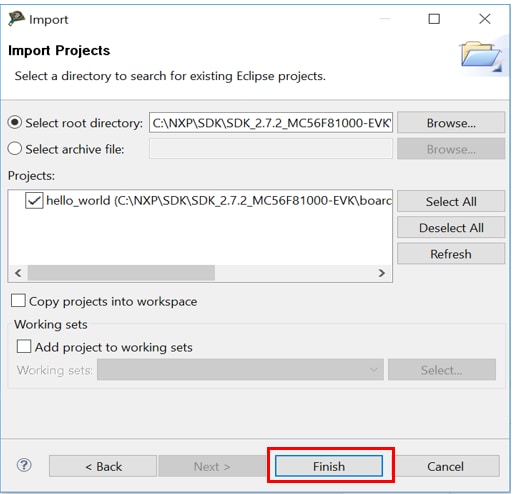Click the right scroll arrow in Projects
The image size is (515, 494).
[382, 273]
